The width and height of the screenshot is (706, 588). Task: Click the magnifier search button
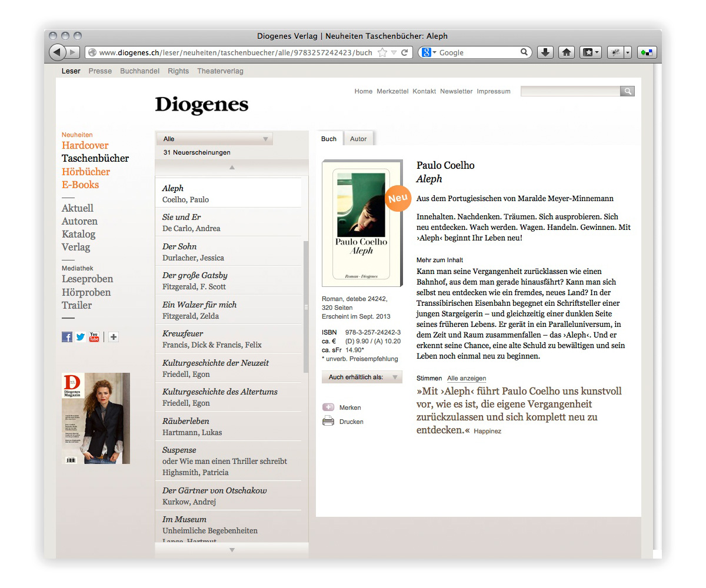[628, 91]
